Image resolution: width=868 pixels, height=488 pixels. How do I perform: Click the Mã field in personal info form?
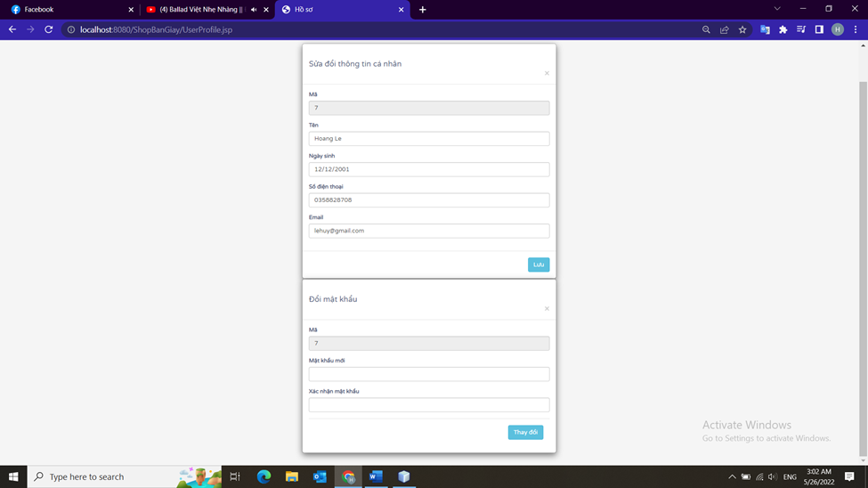[x=429, y=108]
